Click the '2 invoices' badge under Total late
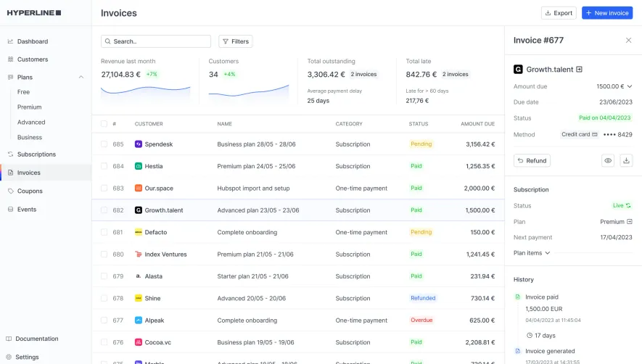Screen dimensions: 642x364 (x=455, y=74)
